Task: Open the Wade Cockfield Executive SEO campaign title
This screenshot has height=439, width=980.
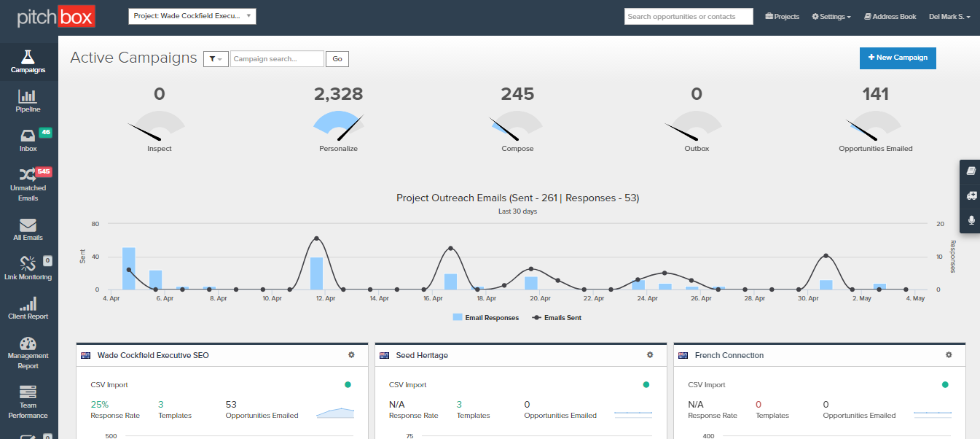Action: point(153,356)
